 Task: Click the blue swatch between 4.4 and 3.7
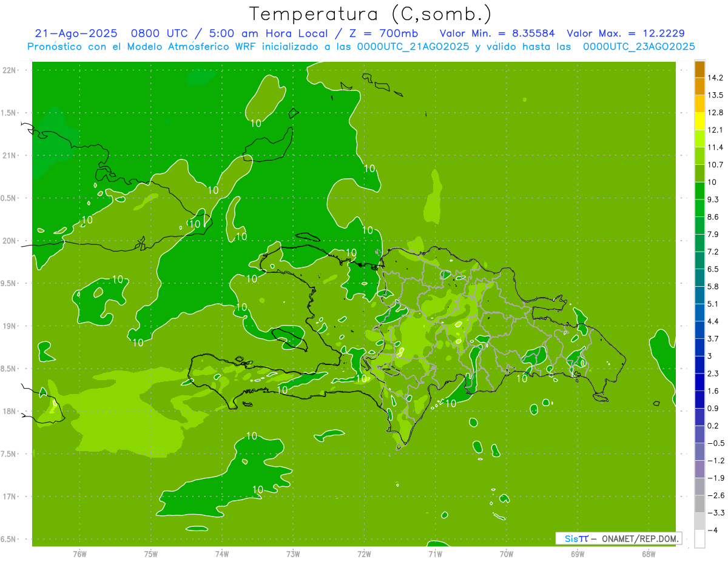[x=699, y=330]
